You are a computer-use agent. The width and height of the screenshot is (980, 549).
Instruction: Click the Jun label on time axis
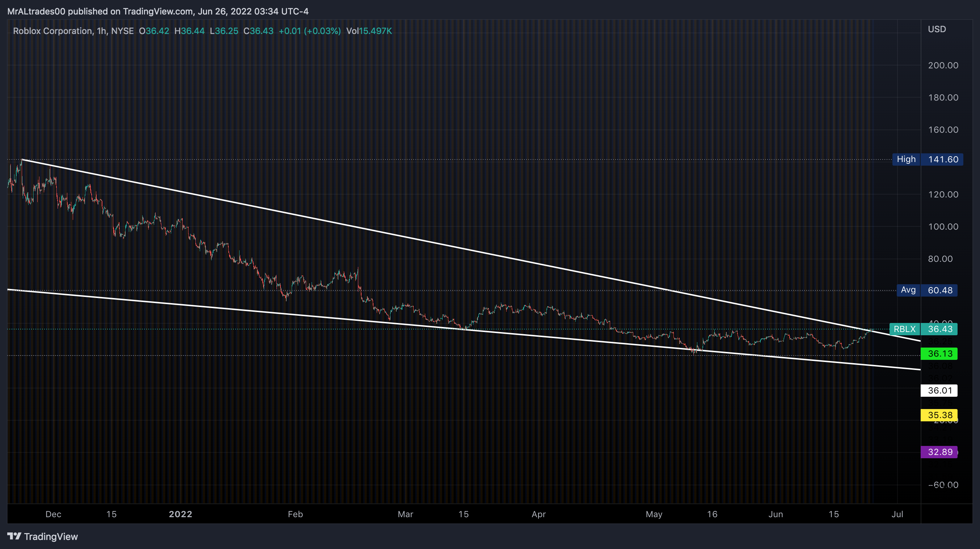coord(776,514)
